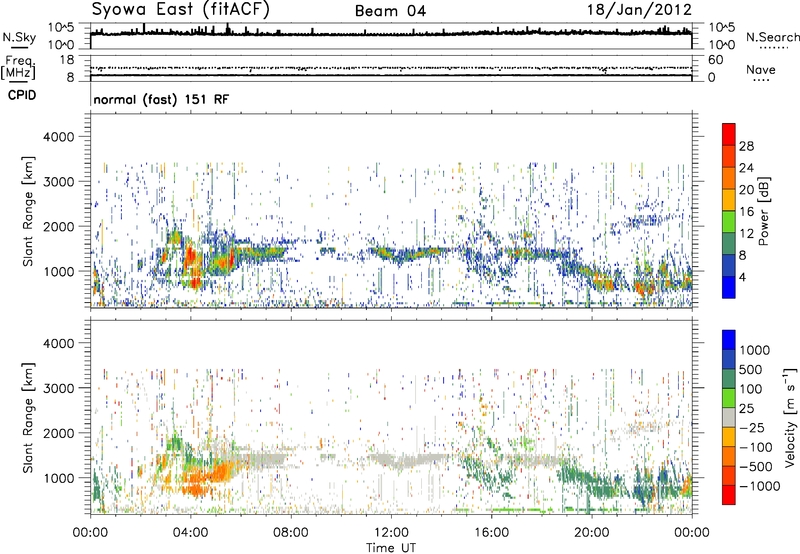Select the text "normal (fast) 151 RF"
The width and height of the screenshot is (800, 554).
(161, 99)
